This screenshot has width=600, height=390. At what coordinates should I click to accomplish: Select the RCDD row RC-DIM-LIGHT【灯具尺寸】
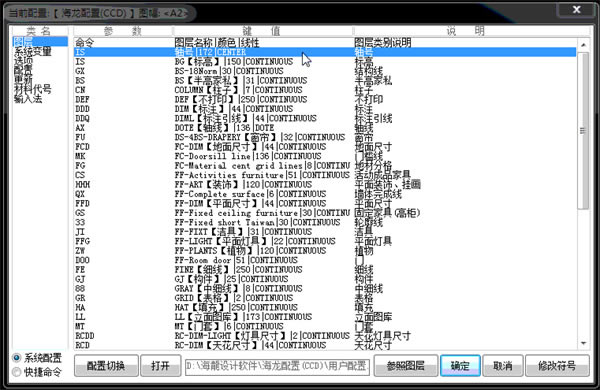tap(325, 336)
